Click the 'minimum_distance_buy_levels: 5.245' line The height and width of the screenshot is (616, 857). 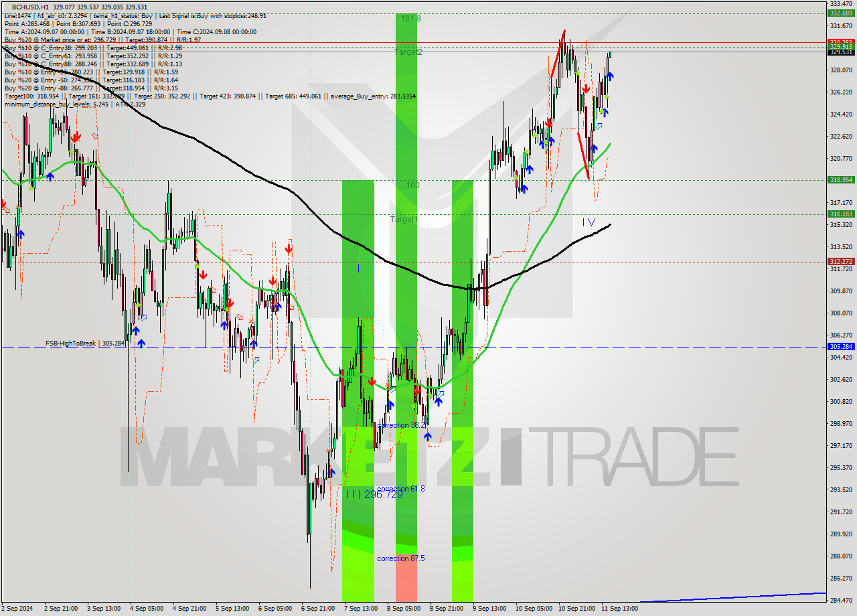[x=74, y=104]
